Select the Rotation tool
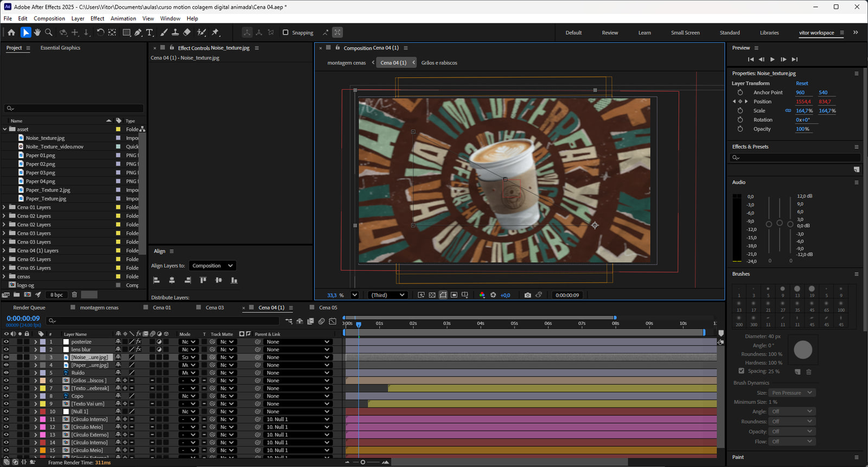 pyautogui.click(x=100, y=33)
